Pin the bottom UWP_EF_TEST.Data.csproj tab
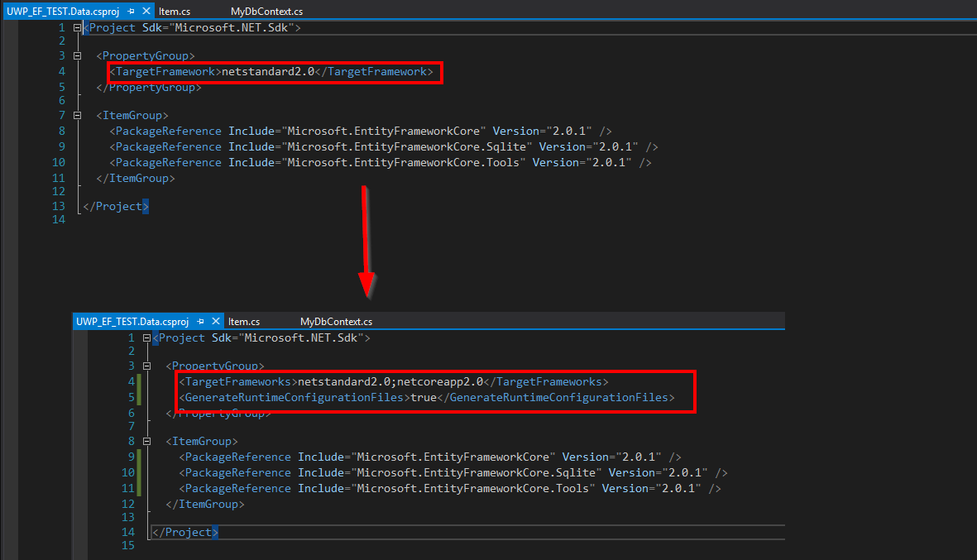Screen dimensions: 977x560 [199, 321]
